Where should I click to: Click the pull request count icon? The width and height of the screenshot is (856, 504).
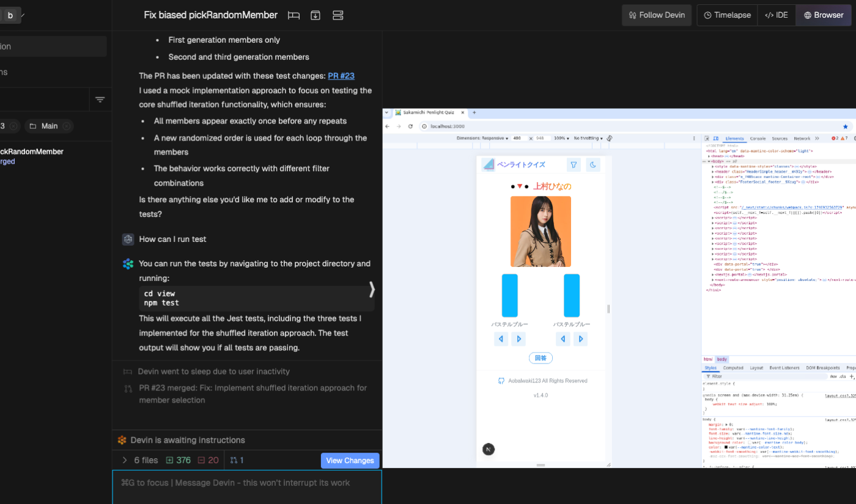[234, 460]
